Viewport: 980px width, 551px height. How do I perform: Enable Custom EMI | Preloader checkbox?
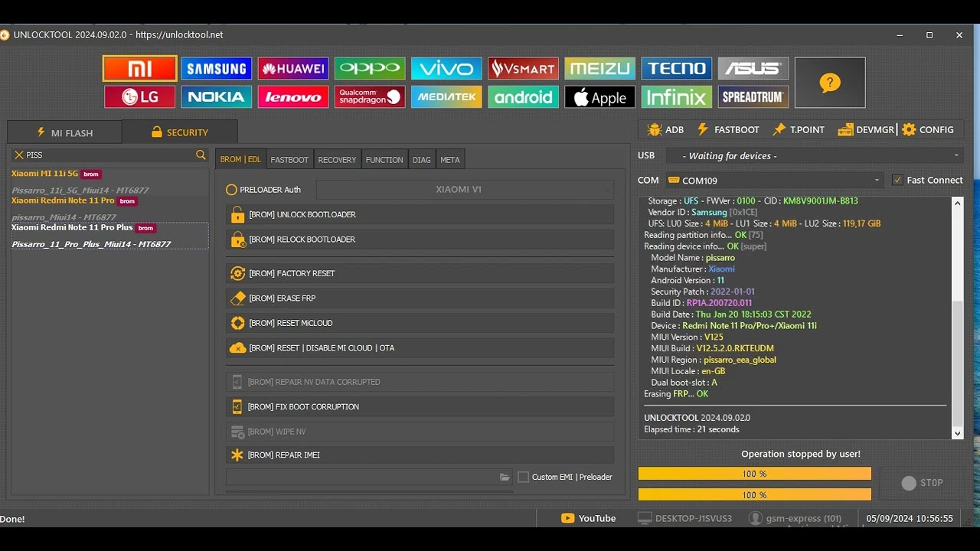click(x=524, y=477)
